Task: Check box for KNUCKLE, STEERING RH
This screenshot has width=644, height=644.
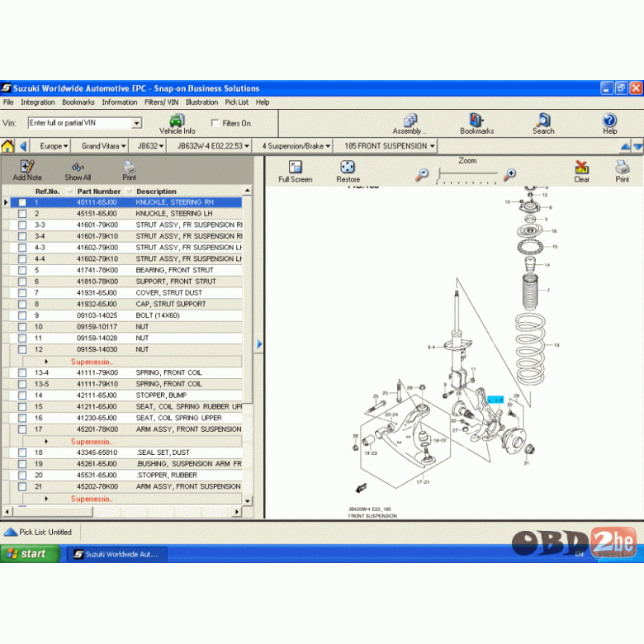Action: pyautogui.click(x=22, y=202)
